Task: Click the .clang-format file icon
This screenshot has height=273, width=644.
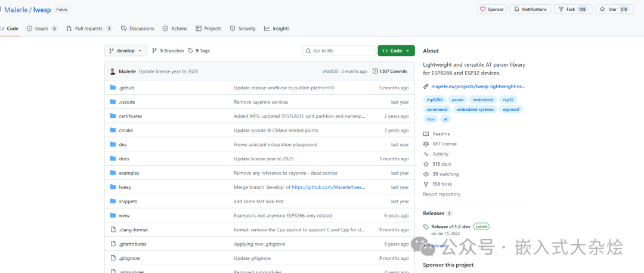Action: click(x=113, y=230)
